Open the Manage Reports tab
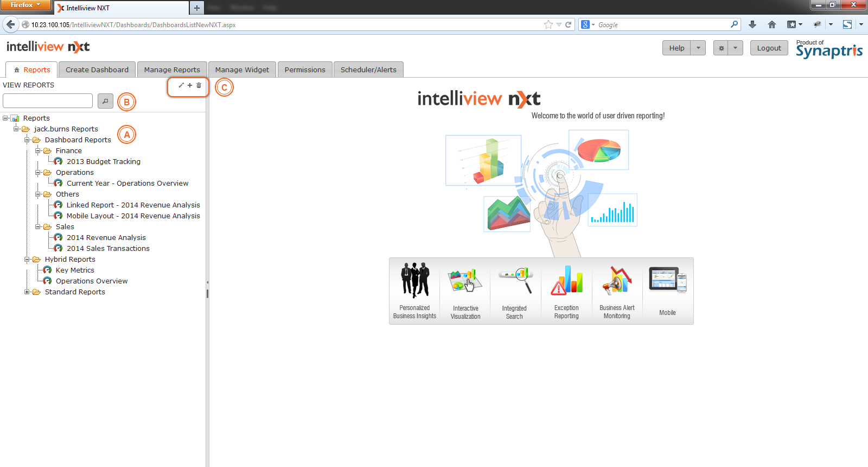868x467 pixels. (x=172, y=70)
